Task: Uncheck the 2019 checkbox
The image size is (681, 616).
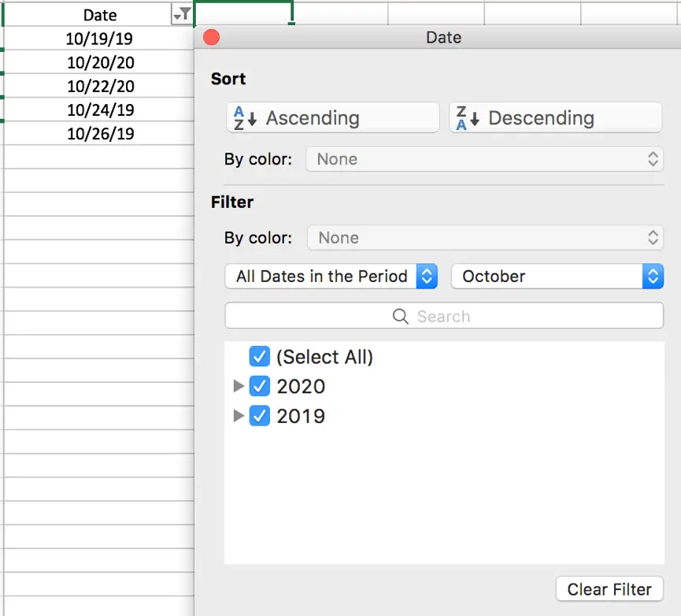Action: [260, 416]
